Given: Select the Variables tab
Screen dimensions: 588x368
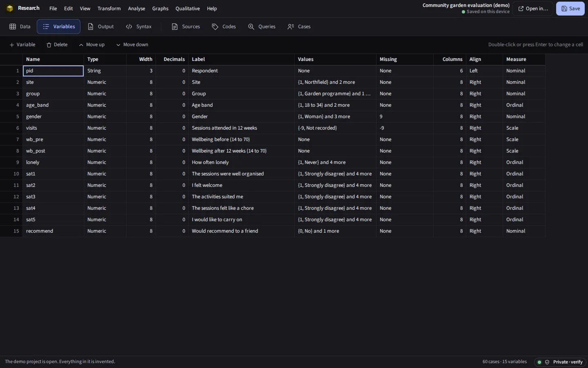Looking at the screenshot, I should pyautogui.click(x=59, y=27).
